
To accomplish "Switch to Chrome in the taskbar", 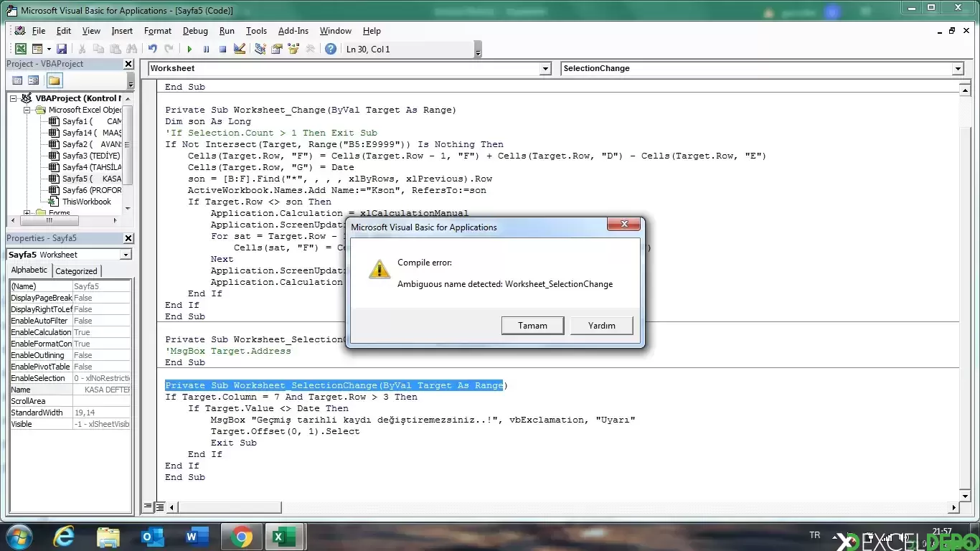I will click(241, 537).
